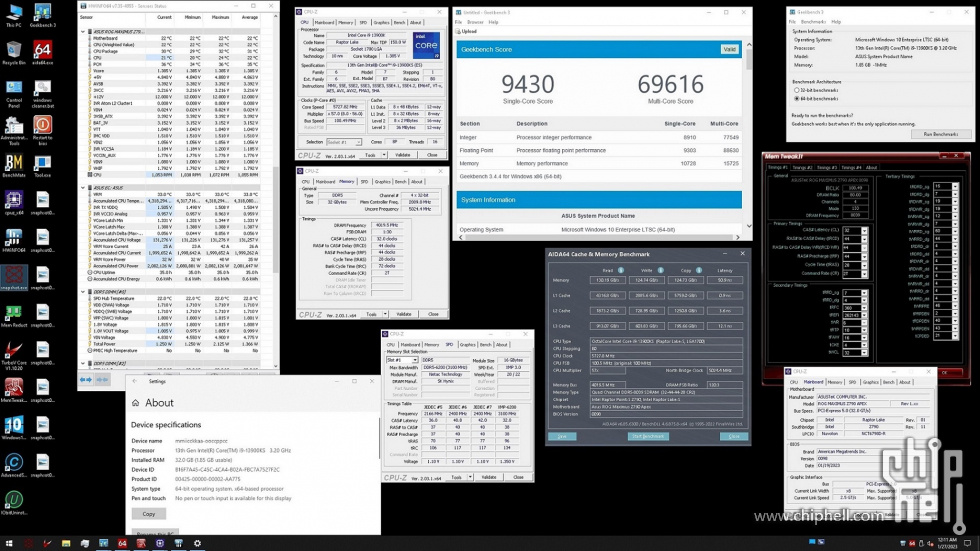Switch to SPD tab in CPU-Z memory window
This screenshot has height=551, width=980.
[364, 182]
